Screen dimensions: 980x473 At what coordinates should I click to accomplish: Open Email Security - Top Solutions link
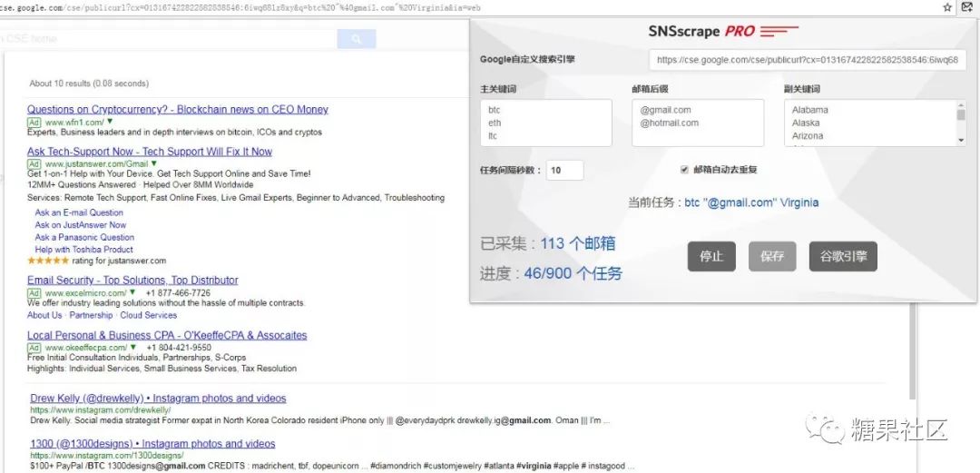132,281
